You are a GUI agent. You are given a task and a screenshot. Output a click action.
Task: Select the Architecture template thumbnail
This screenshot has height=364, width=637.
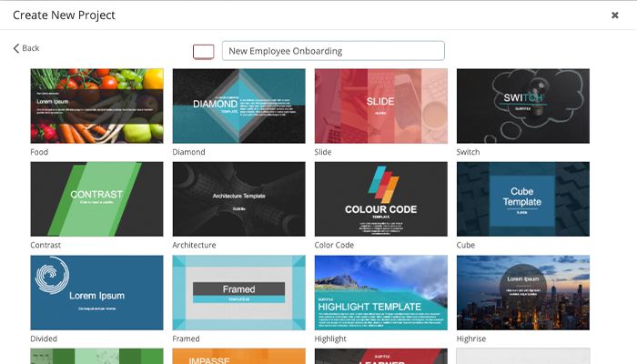(239, 199)
